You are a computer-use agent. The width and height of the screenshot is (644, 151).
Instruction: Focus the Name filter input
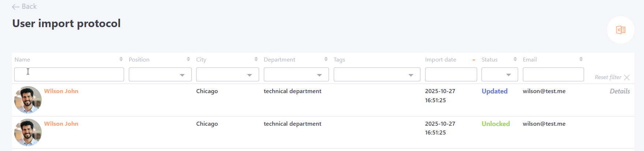(69, 75)
